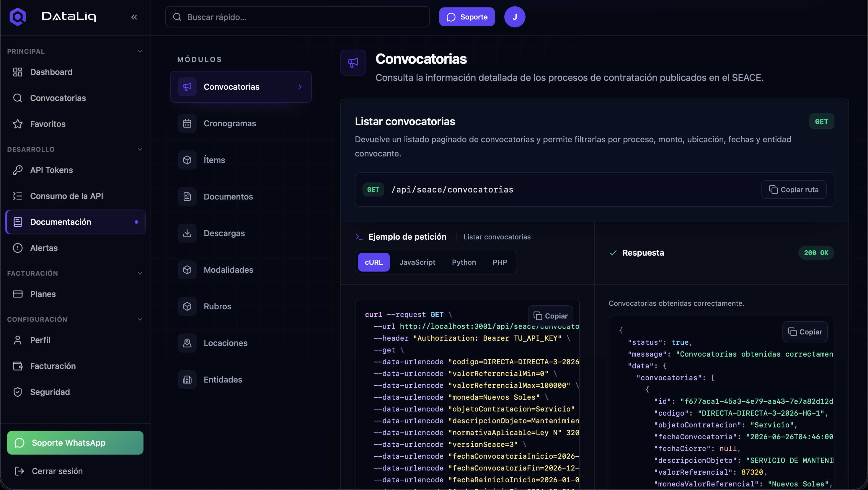This screenshot has width=868, height=490.
Task: Click the Copiar ruta button
Action: 794,190
